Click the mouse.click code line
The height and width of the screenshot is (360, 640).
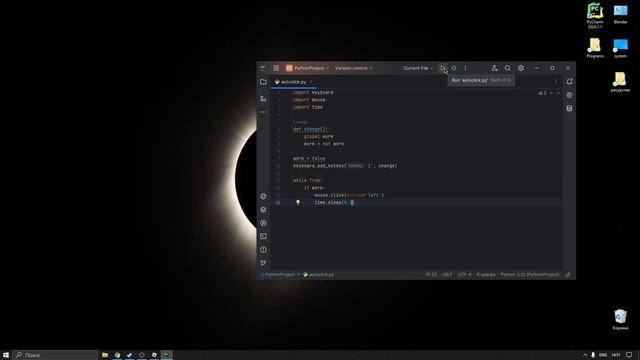349,195
